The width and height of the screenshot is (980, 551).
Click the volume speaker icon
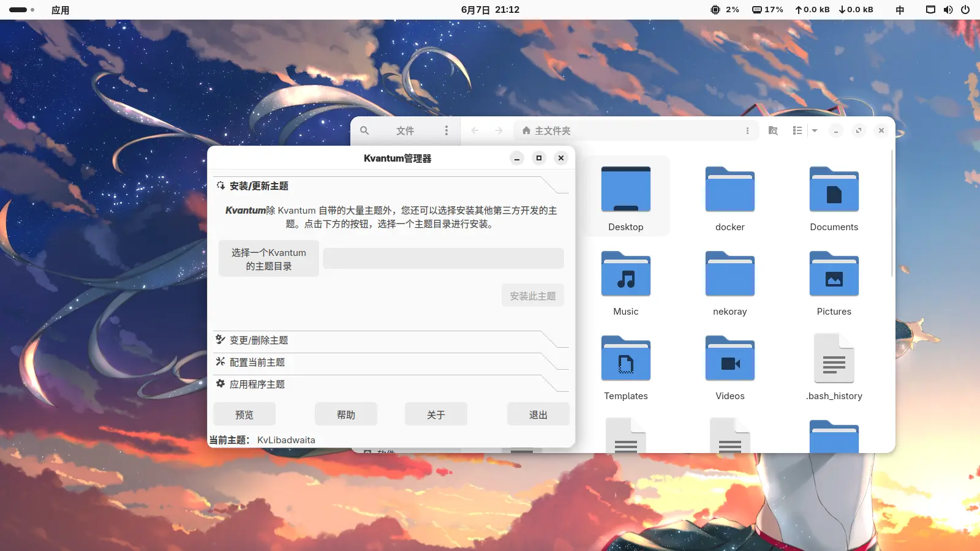click(x=948, y=10)
